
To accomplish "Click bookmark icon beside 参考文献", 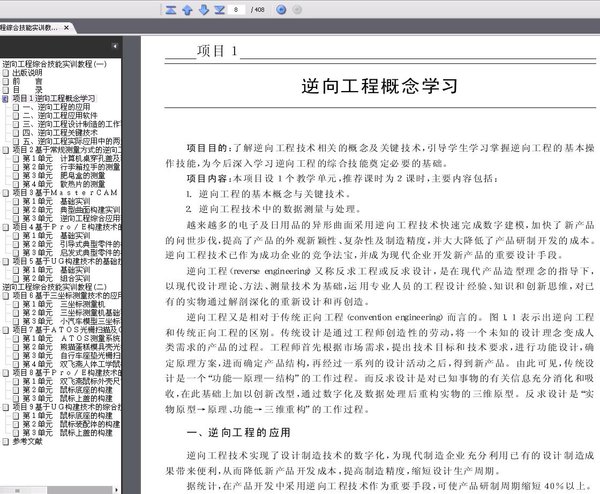I will coord(5,441).
